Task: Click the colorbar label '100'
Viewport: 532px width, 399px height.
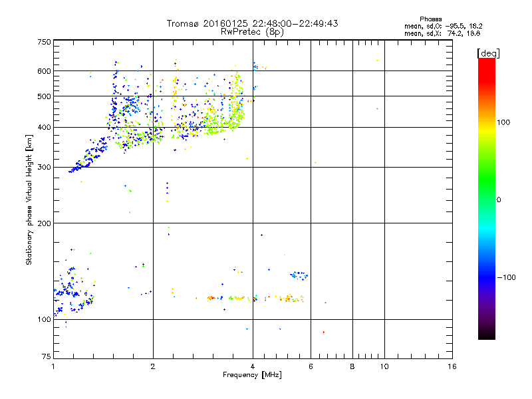Action: coord(503,122)
